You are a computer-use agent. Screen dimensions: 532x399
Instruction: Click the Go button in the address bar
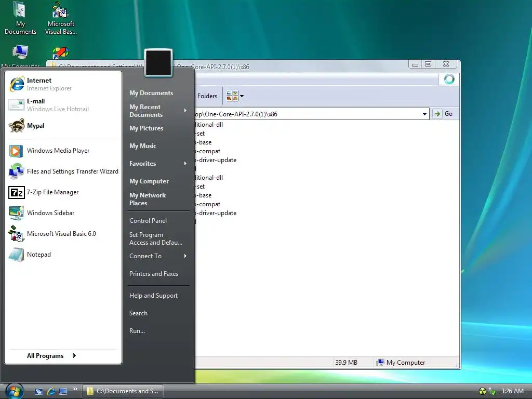pos(444,114)
